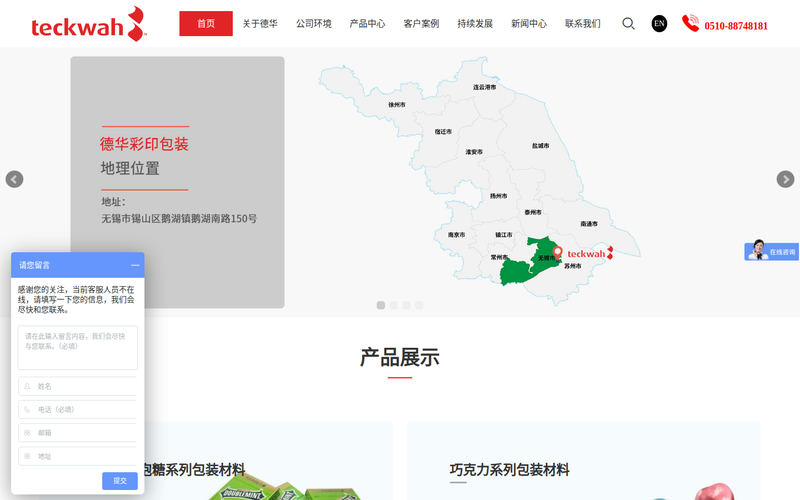Click 南京市 label on the map
This screenshot has width=800, height=500.
tap(456, 235)
